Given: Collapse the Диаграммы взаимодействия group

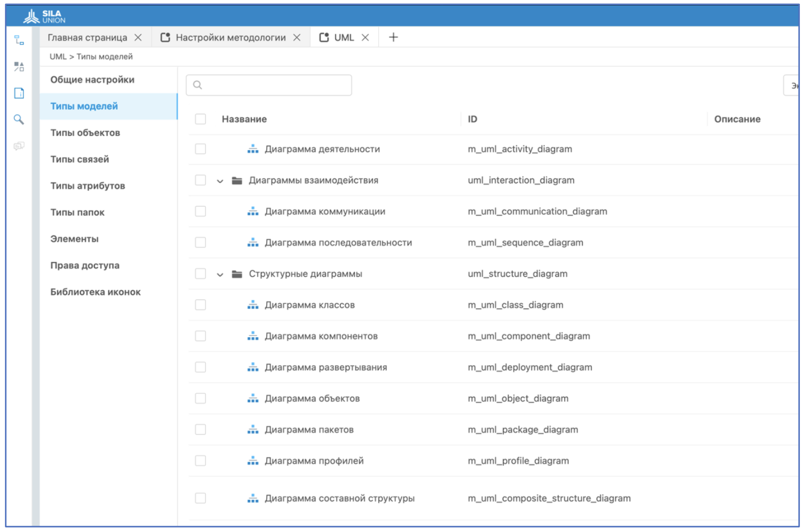Looking at the screenshot, I should click(x=220, y=181).
